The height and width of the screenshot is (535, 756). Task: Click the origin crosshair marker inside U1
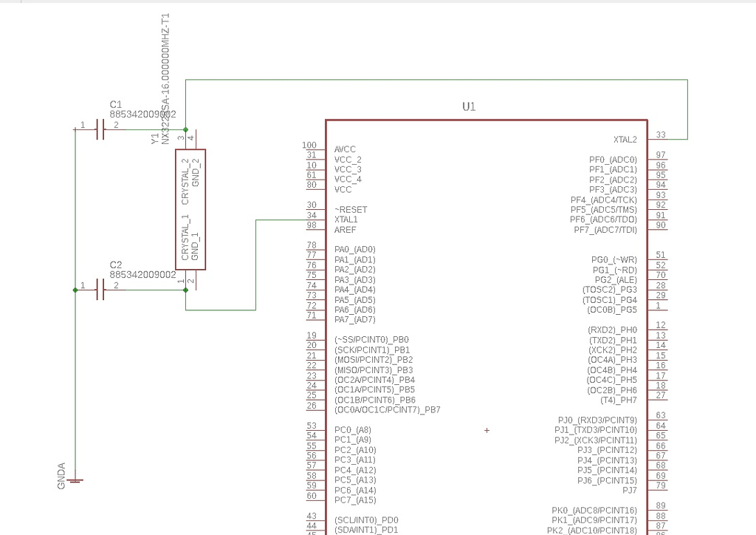(x=486, y=430)
